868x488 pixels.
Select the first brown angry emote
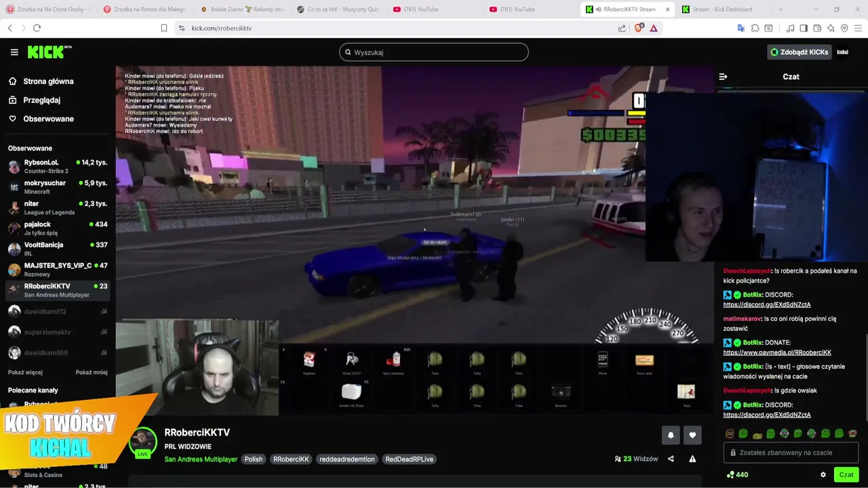pyautogui.click(x=730, y=434)
